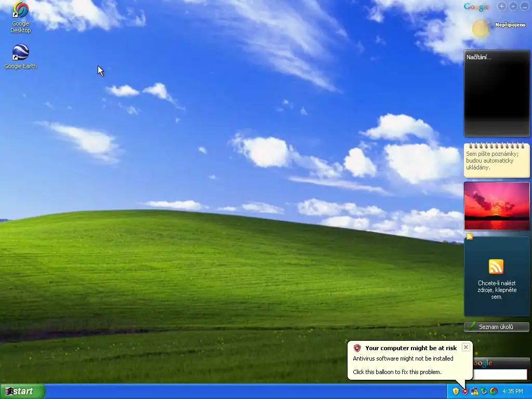The image size is (532, 399).
Task: Open the Start menu
Action: (x=22, y=392)
